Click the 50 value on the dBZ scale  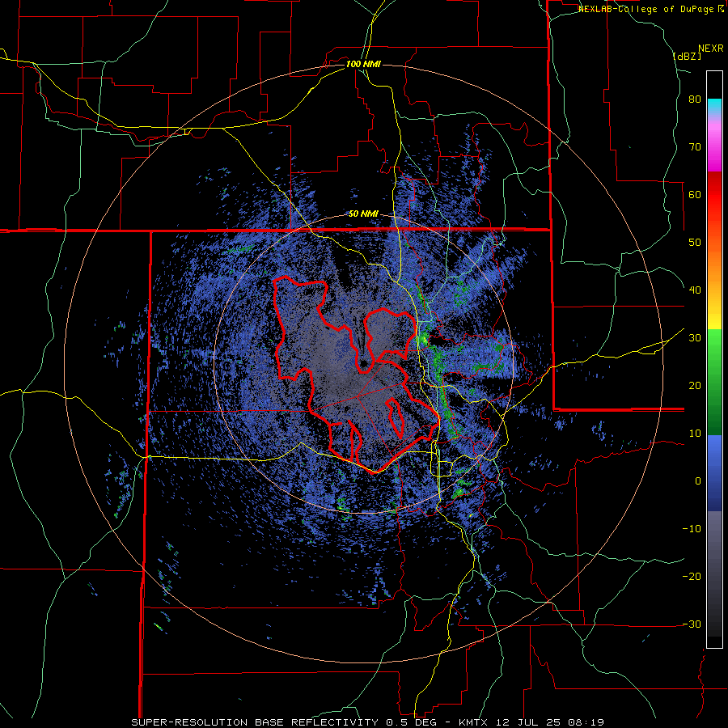695,243
